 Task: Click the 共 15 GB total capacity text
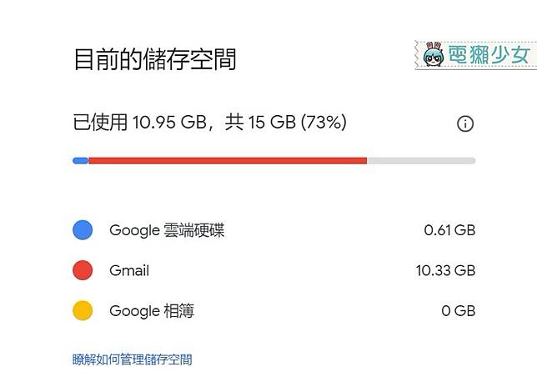pyautogui.click(x=260, y=123)
